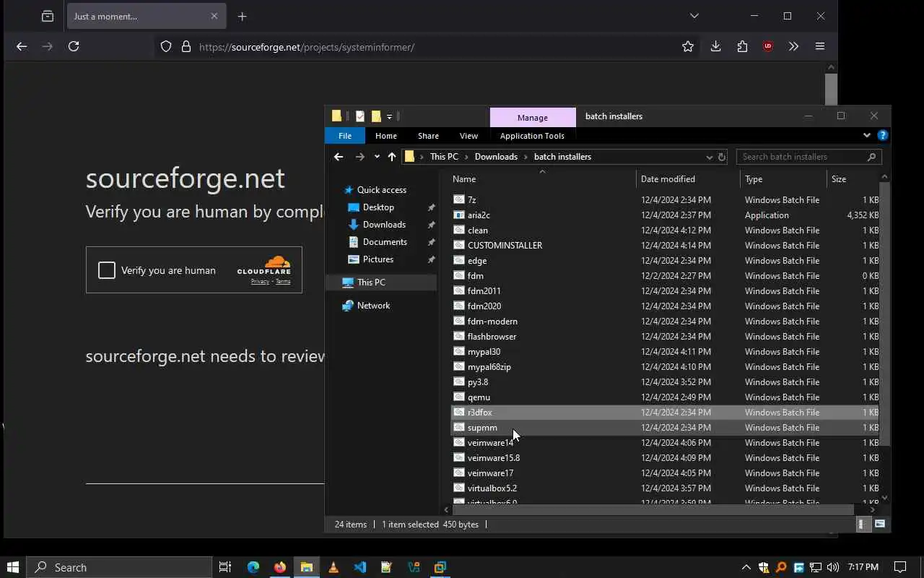Click the uBlock Origin extension icon
The image size is (924, 578).
(x=767, y=46)
